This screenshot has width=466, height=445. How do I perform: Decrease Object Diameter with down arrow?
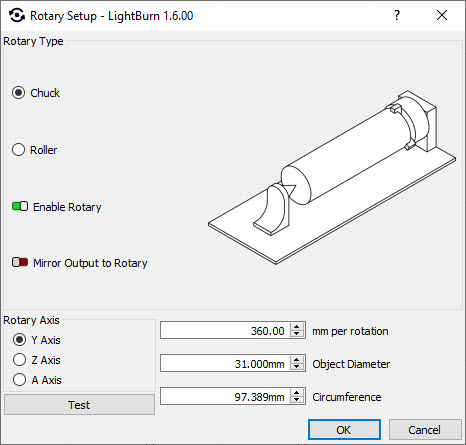pos(297,367)
